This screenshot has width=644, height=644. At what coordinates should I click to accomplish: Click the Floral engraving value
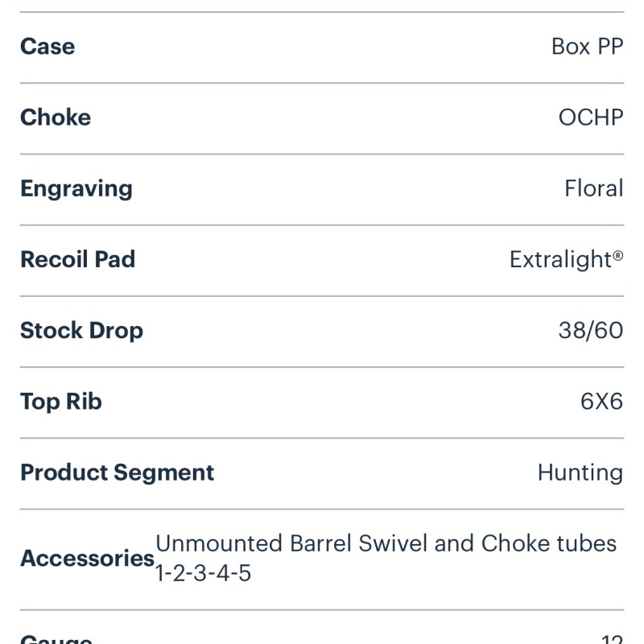pos(594,188)
